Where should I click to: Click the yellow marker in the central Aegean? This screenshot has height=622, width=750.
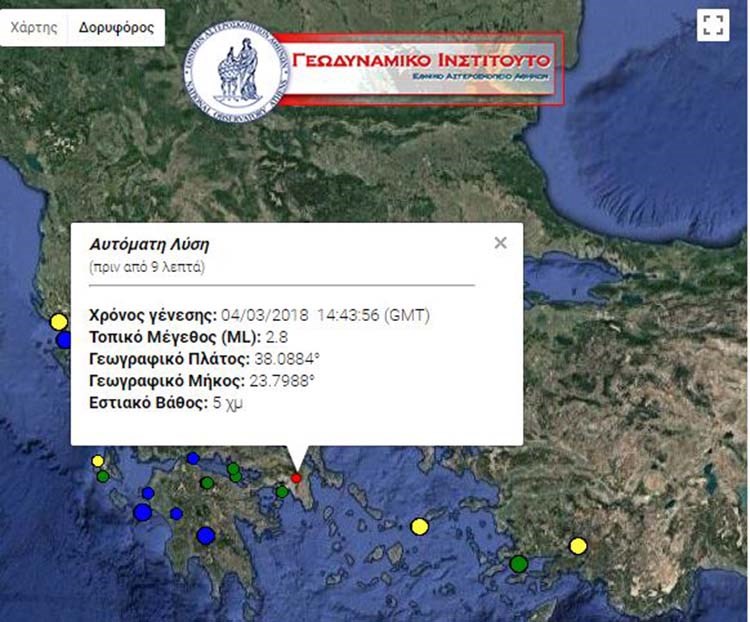coord(420,526)
